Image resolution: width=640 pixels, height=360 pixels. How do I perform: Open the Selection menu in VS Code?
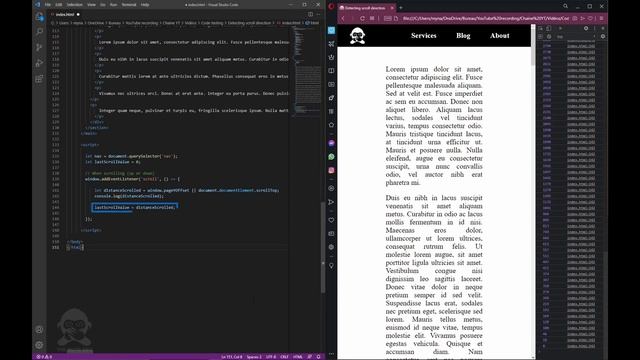click(75, 5)
